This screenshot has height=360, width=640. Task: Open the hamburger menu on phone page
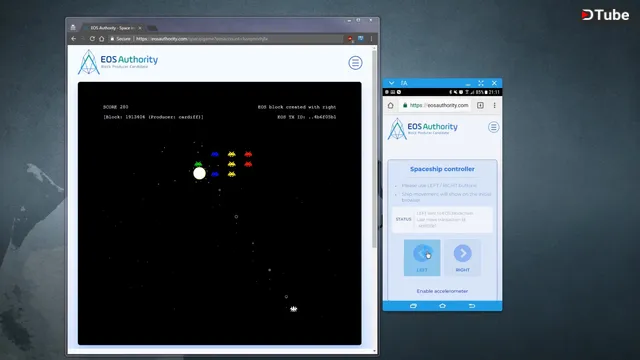pos(493,127)
